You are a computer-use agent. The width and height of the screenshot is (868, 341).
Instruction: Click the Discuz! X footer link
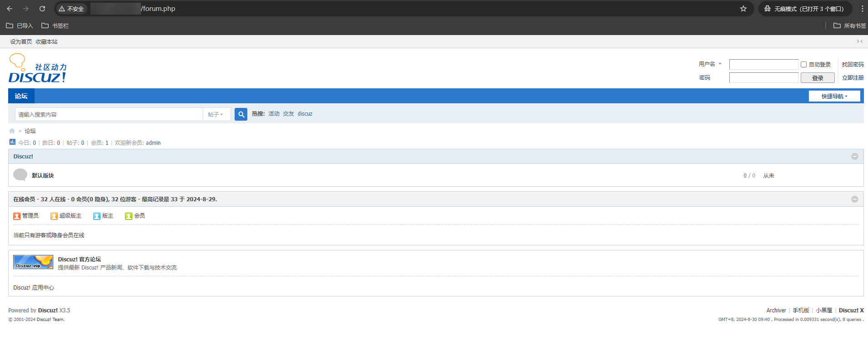[x=851, y=310]
